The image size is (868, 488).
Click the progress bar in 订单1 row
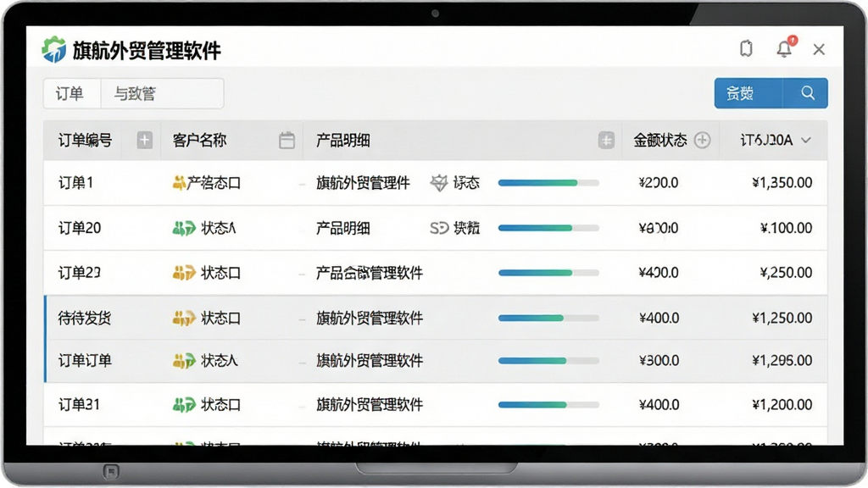pyautogui.click(x=548, y=183)
